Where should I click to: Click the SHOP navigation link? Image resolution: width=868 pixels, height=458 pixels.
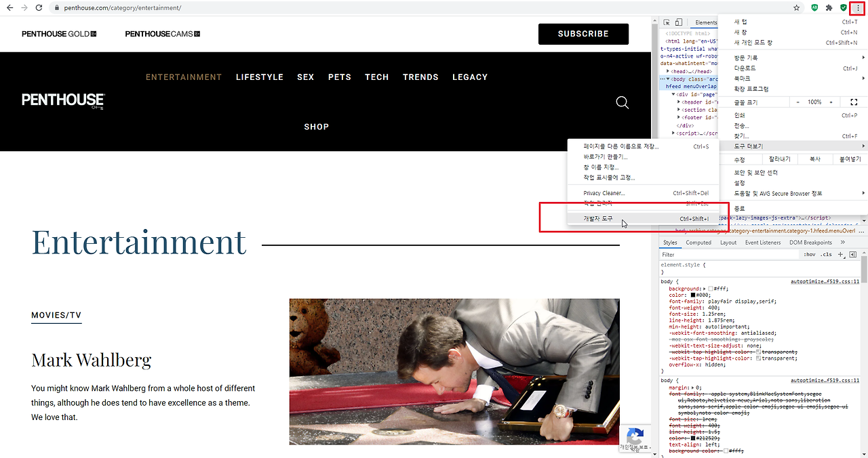(x=317, y=127)
